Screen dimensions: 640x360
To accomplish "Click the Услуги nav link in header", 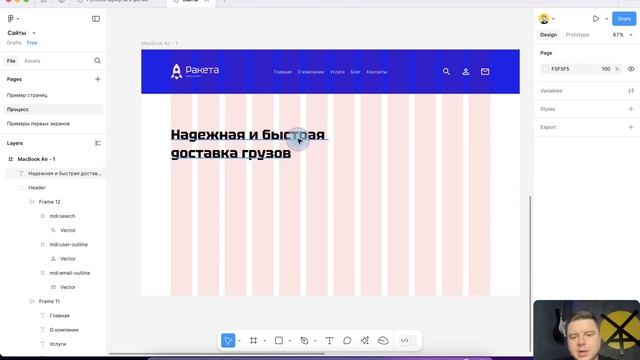I will pos(337,72).
